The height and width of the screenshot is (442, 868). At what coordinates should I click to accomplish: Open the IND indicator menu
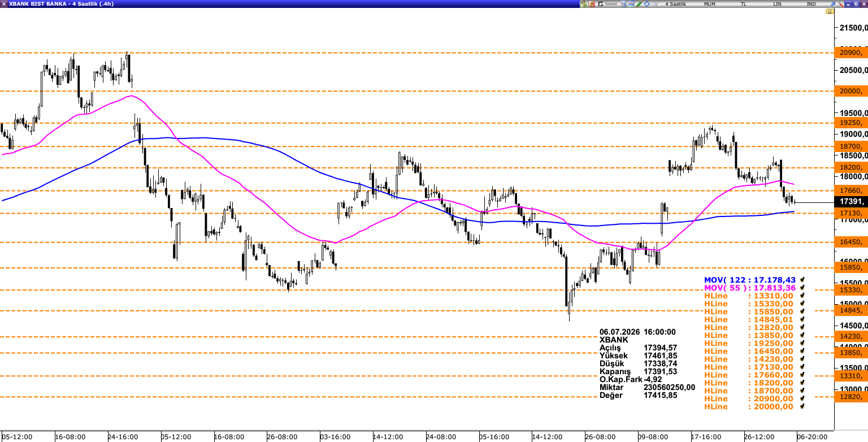pyautogui.click(x=811, y=4)
